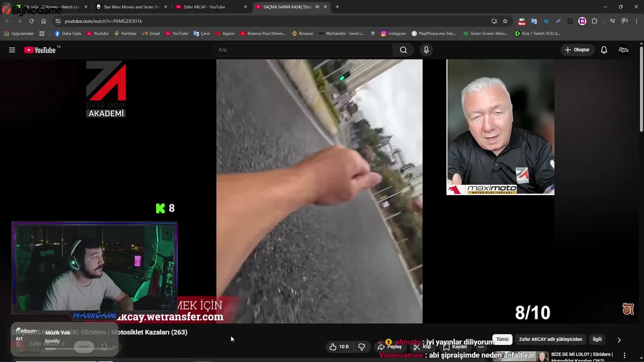Open more actions three-dot menu under video
This screenshot has width=644, height=362.
pos(481,347)
